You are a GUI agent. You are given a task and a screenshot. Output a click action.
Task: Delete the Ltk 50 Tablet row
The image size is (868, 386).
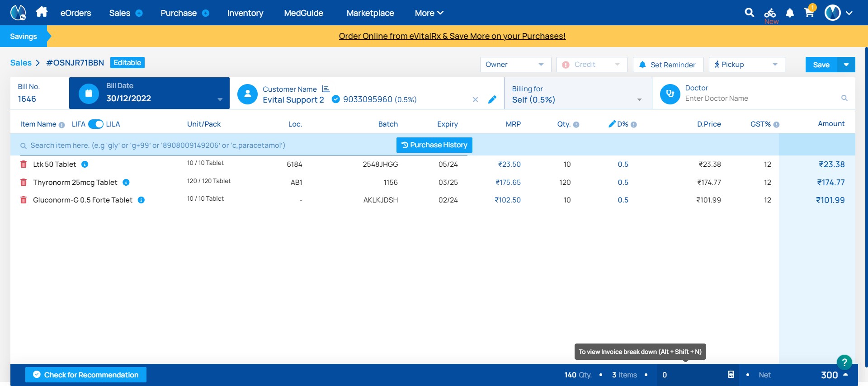(24, 165)
